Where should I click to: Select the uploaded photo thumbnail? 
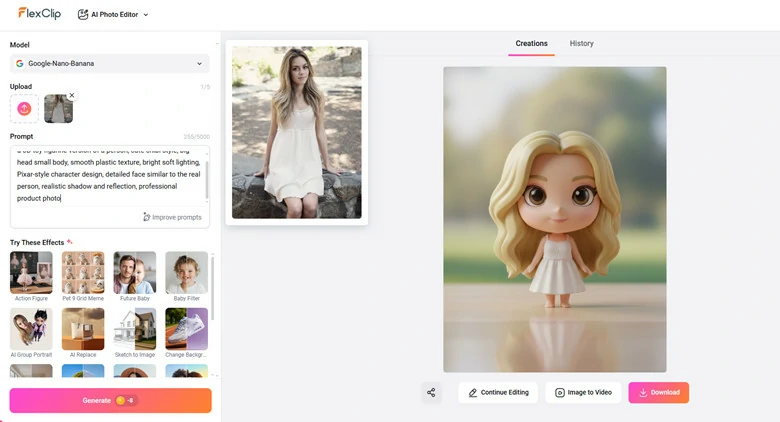(58, 108)
